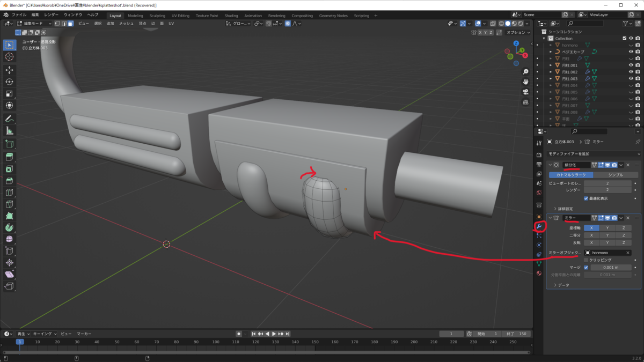The height and width of the screenshot is (362, 644).
Task: Hide 円柱.003 with its eye icon
Action: (631, 78)
